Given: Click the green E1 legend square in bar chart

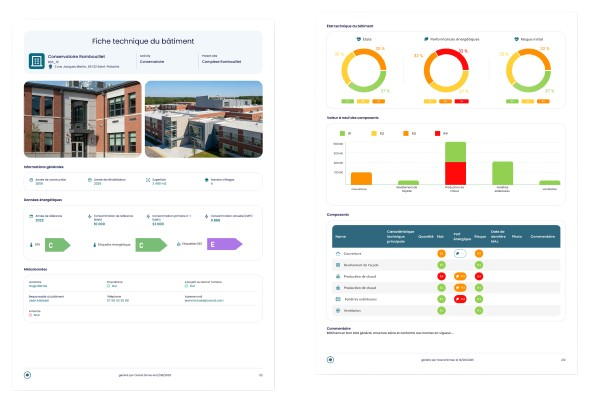Looking at the screenshot, I should pos(342,132).
